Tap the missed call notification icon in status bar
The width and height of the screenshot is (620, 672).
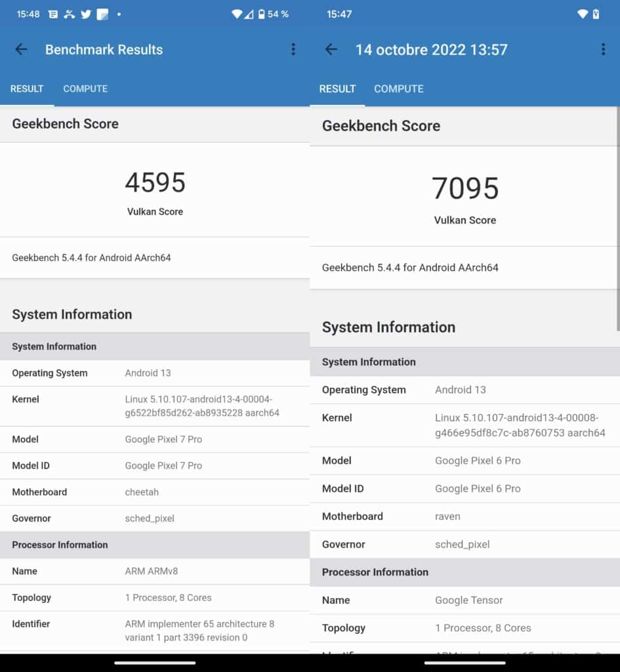pos(70,14)
